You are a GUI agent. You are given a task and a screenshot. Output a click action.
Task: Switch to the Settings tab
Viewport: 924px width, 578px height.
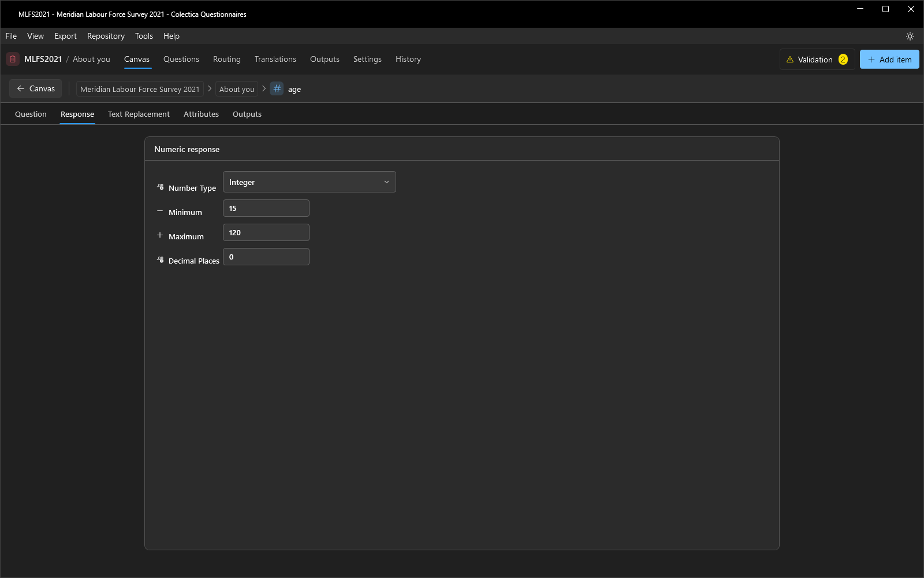[367, 59]
